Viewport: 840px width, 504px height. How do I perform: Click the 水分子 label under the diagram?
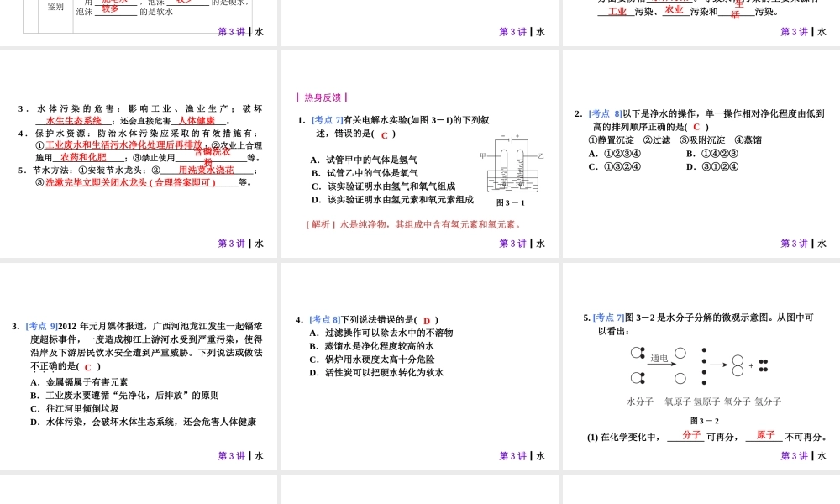point(640,402)
